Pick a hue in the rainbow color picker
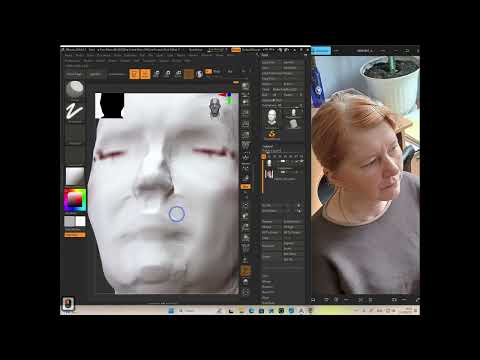Screen dimensions: 480x360 pyautogui.click(x=75, y=200)
